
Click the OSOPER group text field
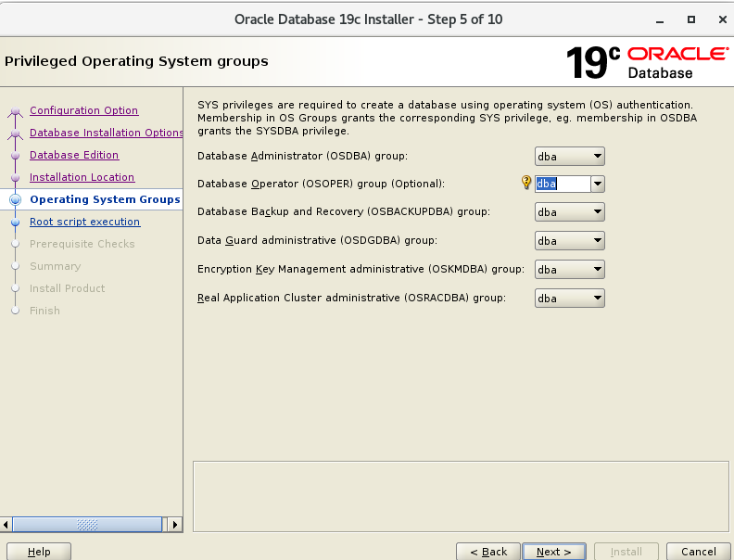[x=563, y=184]
